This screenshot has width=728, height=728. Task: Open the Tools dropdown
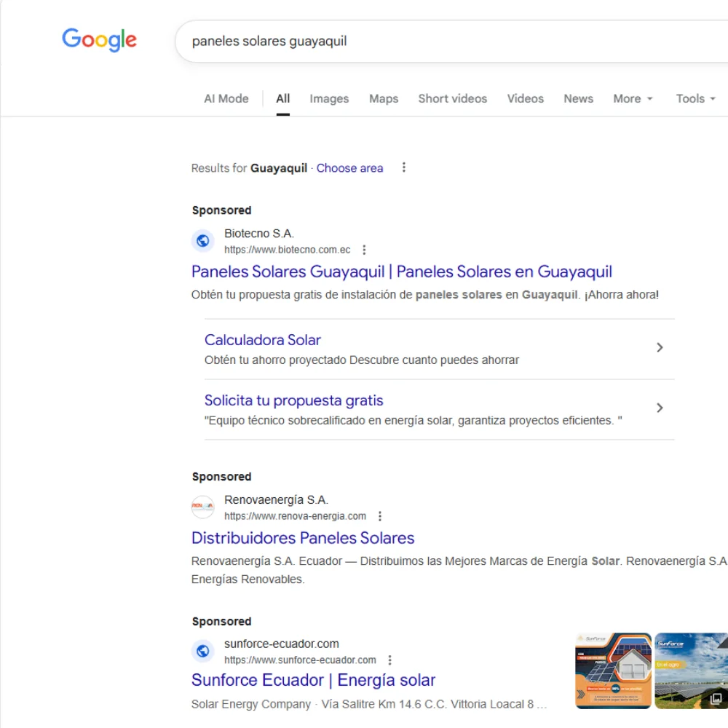pos(695,99)
